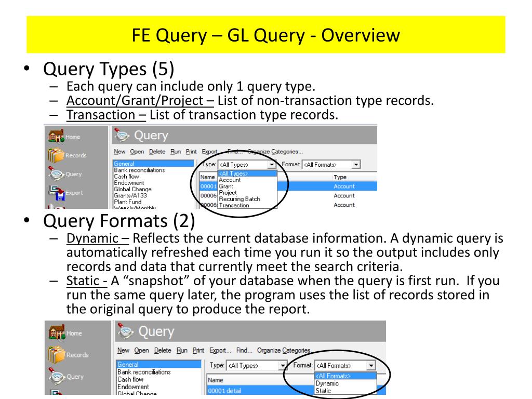
Task: Click Find... in lower screenshot toolbar
Action: click(x=244, y=350)
